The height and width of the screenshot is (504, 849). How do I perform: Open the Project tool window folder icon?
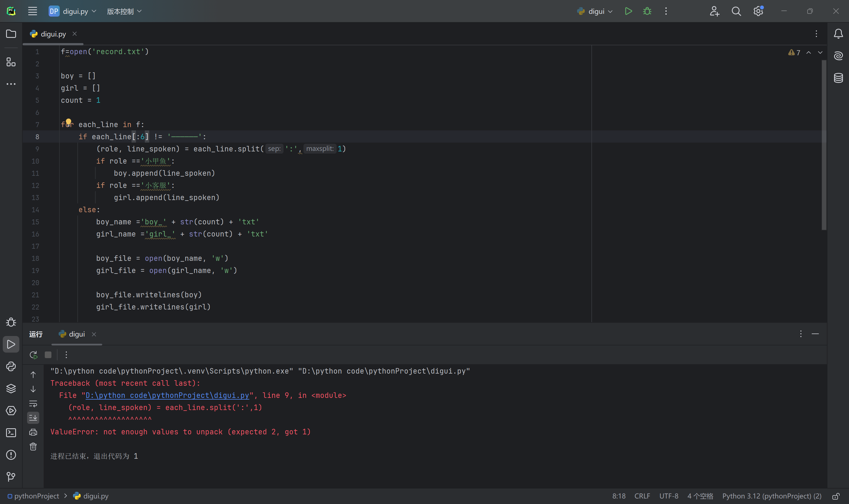pyautogui.click(x=11, y=34)
